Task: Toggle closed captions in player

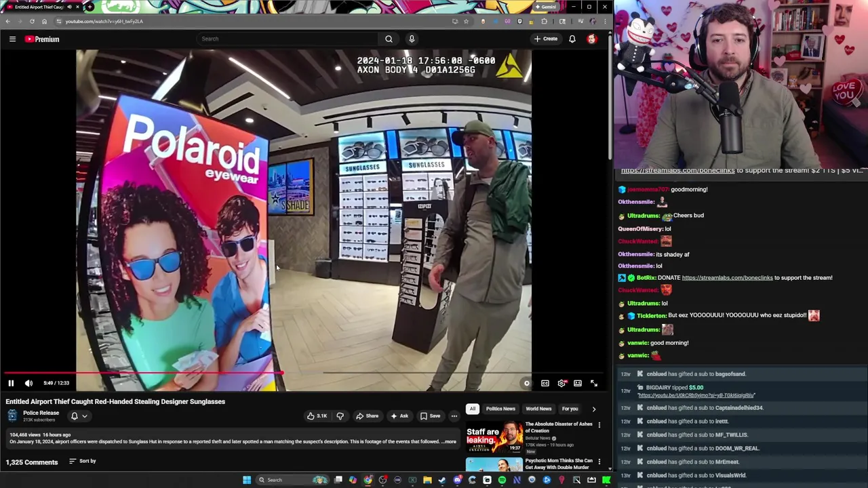Action: tap(545, 384)
